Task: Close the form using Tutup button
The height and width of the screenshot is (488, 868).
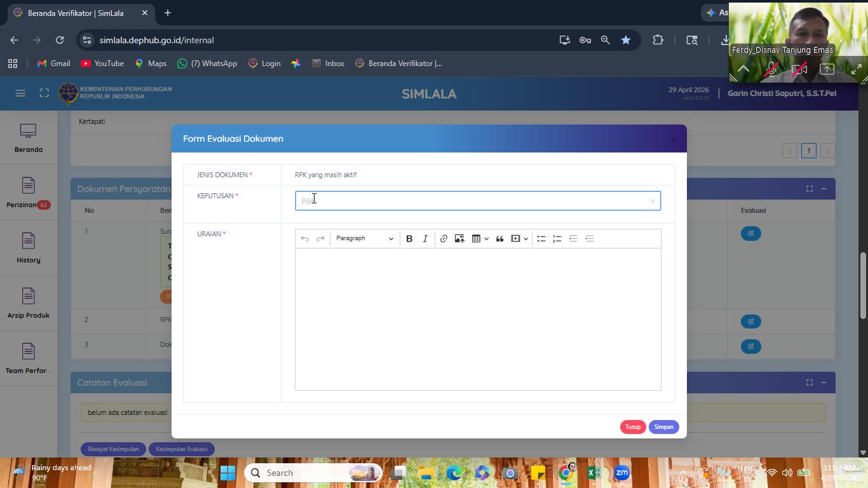Action: (632, 427)
